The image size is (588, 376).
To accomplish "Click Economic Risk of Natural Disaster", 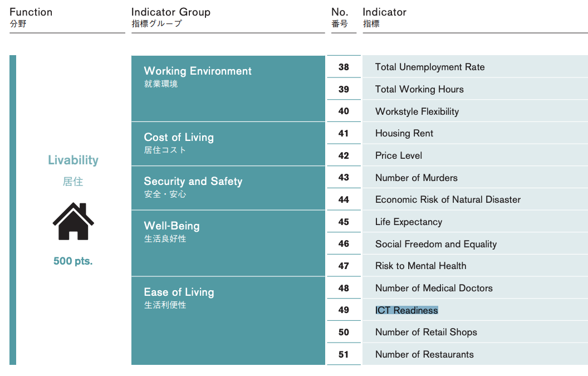I will [x=448, y=199].
